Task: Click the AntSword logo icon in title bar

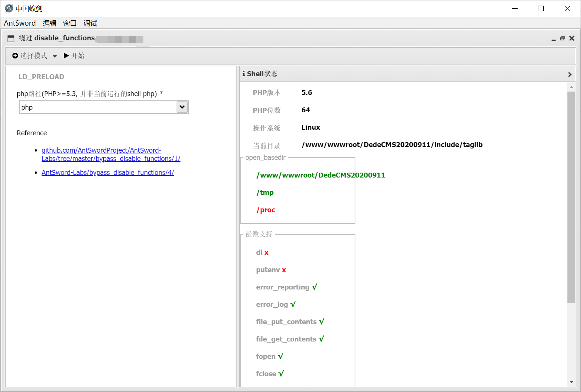Action: coord(8,8)
